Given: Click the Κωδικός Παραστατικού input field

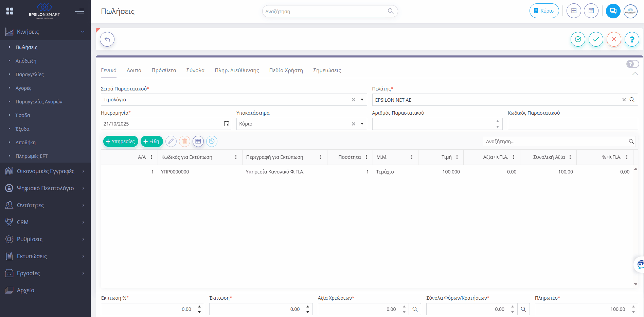Looking at the screenshot, I should coord(572,124).
